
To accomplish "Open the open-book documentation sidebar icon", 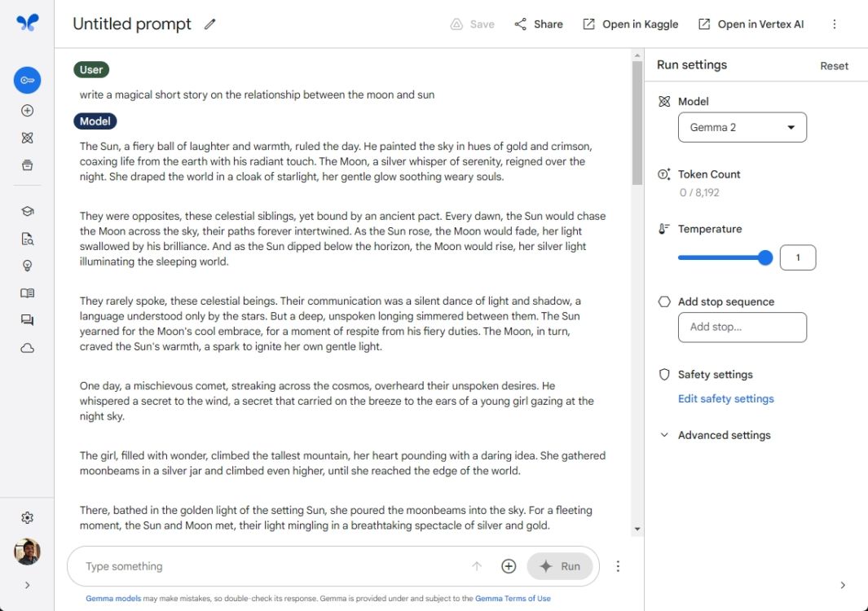I will [27, 293].
